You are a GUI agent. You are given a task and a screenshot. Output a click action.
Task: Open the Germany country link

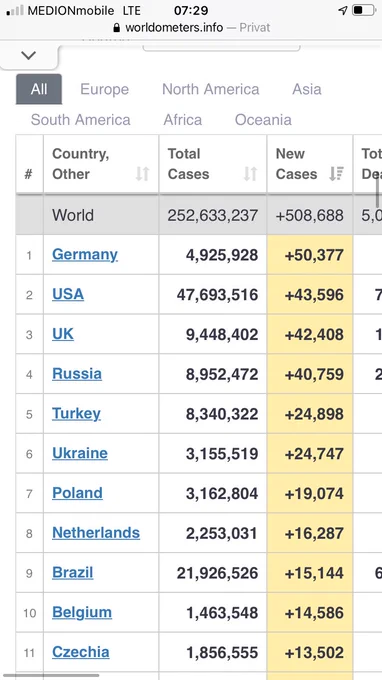85,255
